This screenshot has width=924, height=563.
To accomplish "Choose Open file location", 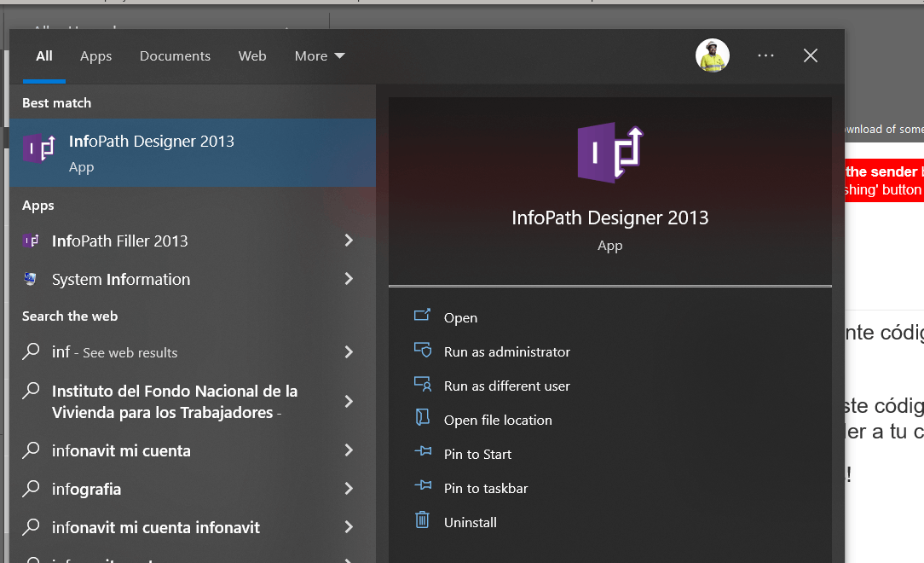I will click(498, 421).
